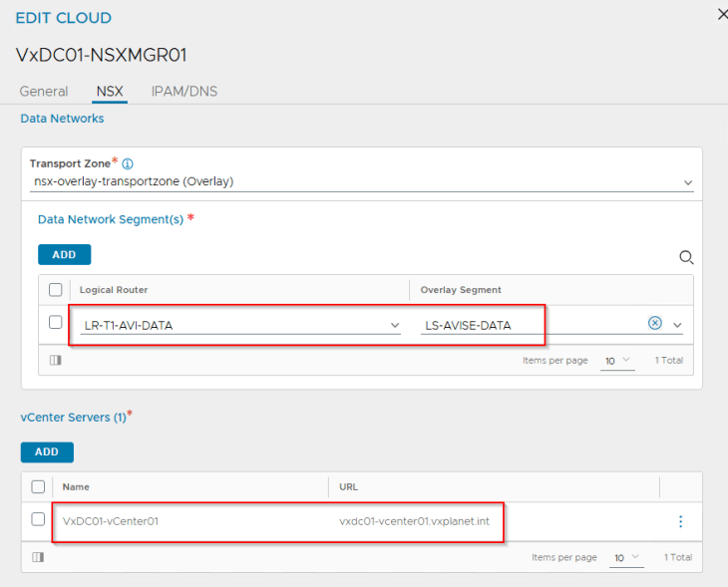Check the VxDC01-vCenter01 row checkbox
Viewport: 728px width, 587px height.
tap(39, 519)
